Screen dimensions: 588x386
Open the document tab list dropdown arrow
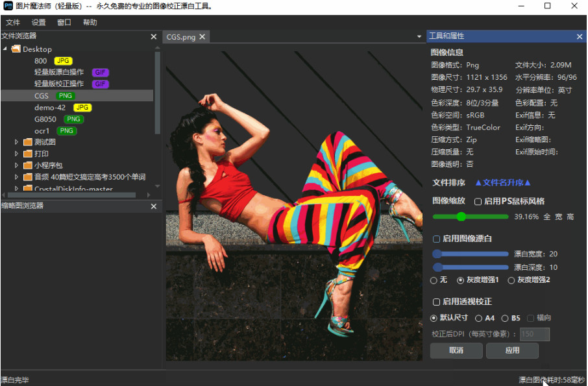click(419, 37)
